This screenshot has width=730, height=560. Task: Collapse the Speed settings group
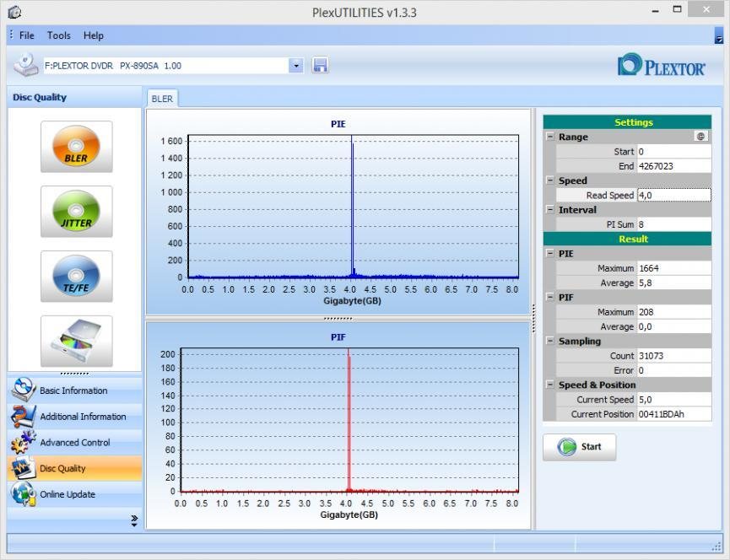pos(550,180)
